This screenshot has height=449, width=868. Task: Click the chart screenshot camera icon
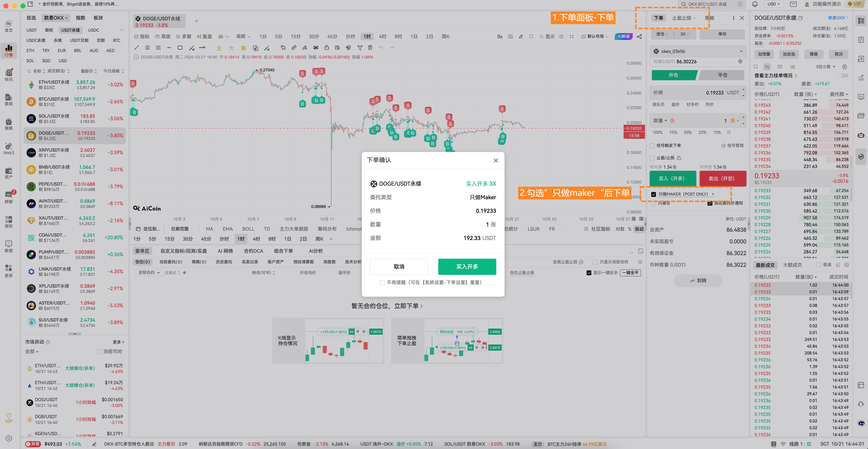click(x=511, y=36)
